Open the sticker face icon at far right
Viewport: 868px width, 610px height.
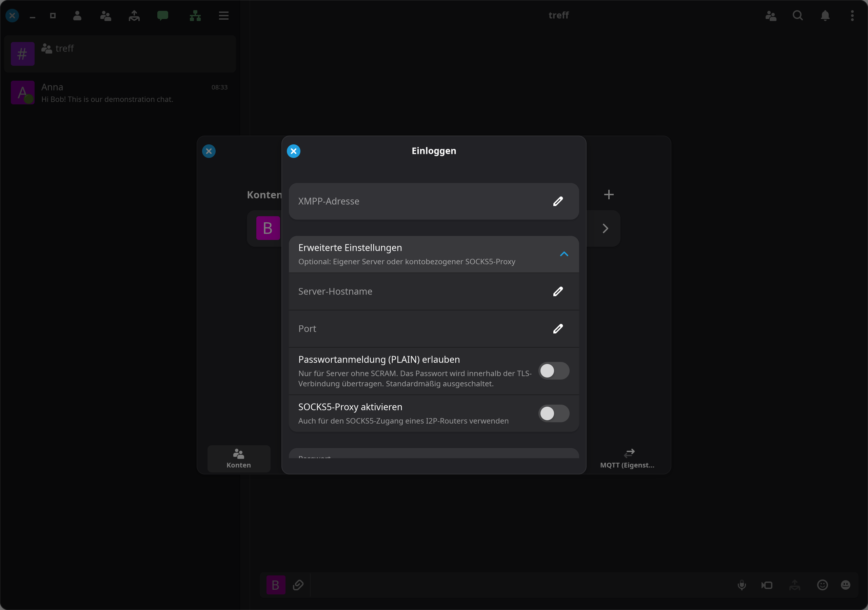(846, 585)
